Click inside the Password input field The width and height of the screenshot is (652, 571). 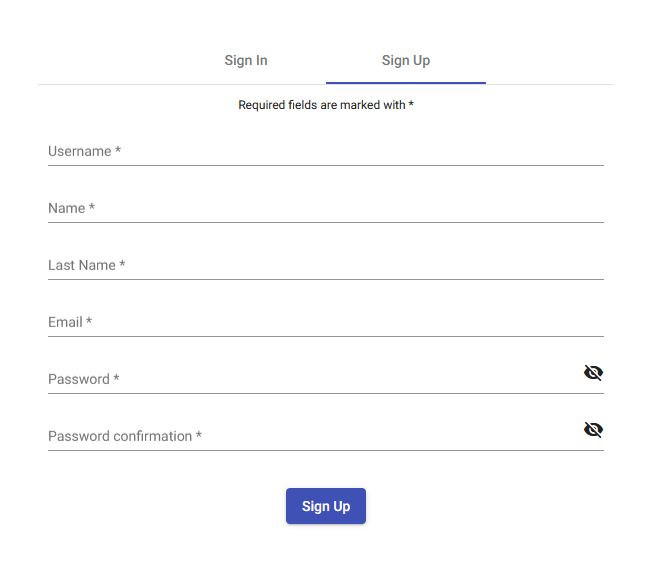[330, 380]
